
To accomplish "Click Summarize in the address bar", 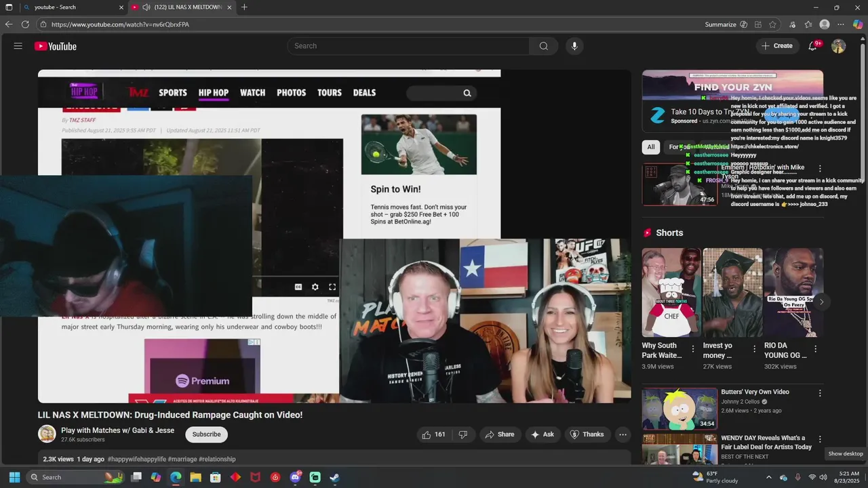I will [726, 24].
